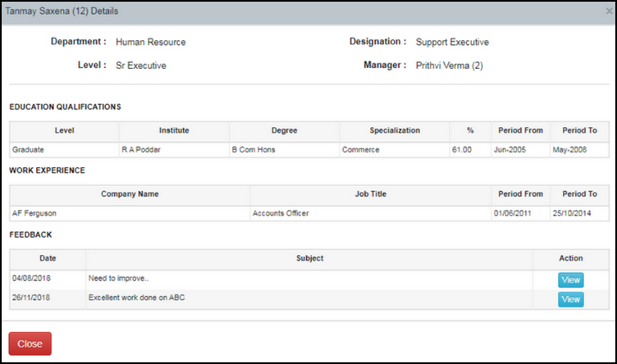Click the Specialization column header
617x364 pixels.
pos(395,130)
